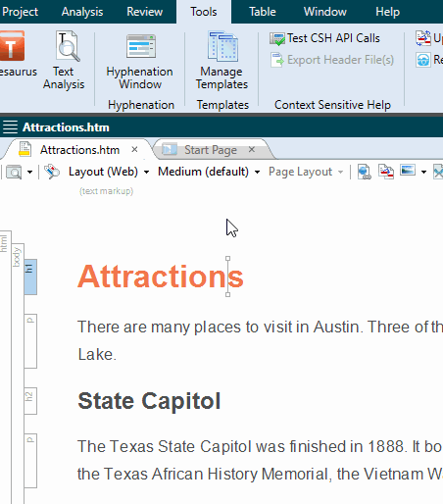This screenshot has height=504, width=443.
Task: Switch to the Start Page tab
Action: pos(211,150)
